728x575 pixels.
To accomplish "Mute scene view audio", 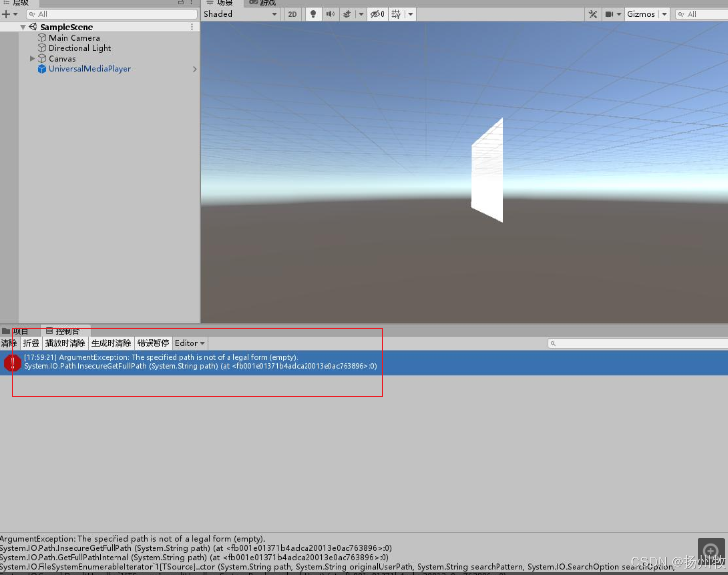I will point(330,14).
